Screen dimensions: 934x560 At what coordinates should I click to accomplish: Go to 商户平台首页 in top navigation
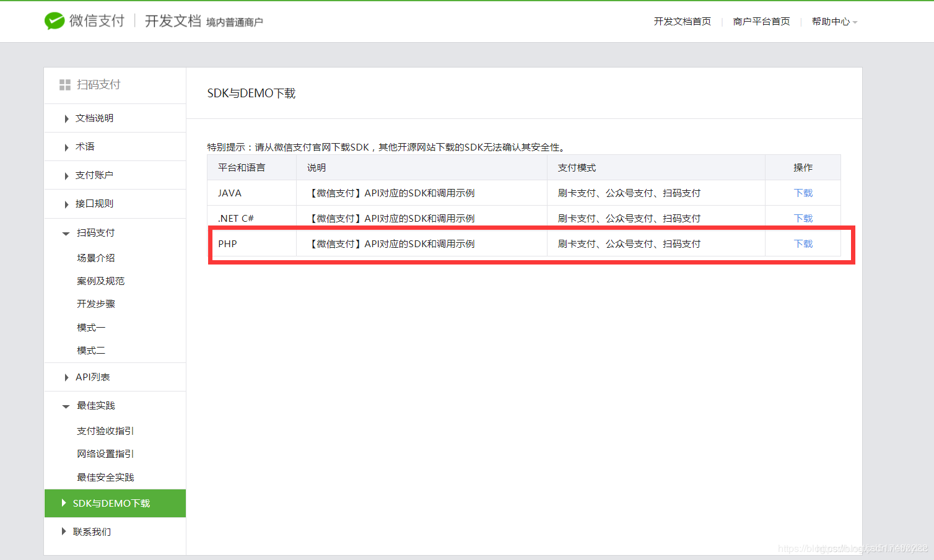[x=761, y=21]
